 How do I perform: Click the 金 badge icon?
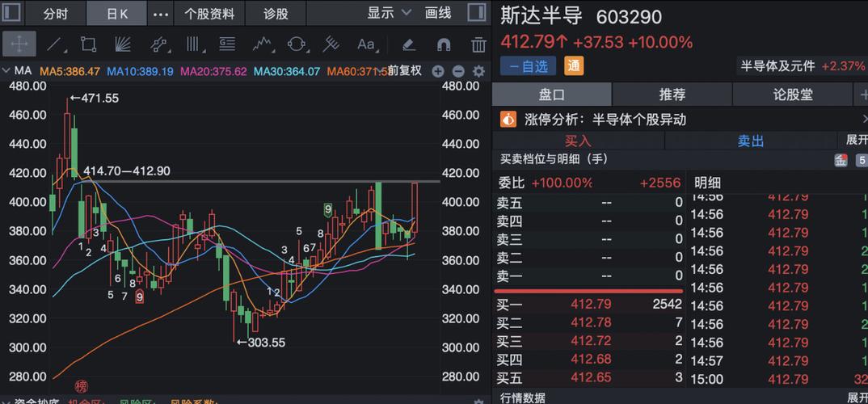click(x=841, y=161)
